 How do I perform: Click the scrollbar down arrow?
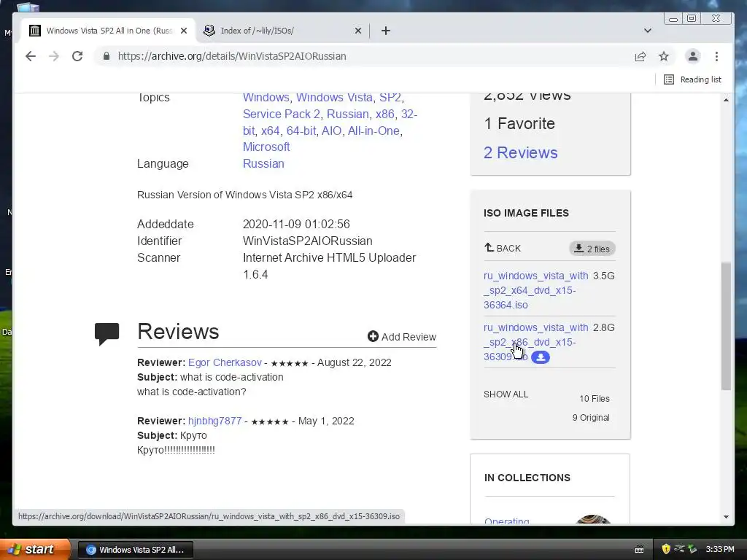point(726,517)
